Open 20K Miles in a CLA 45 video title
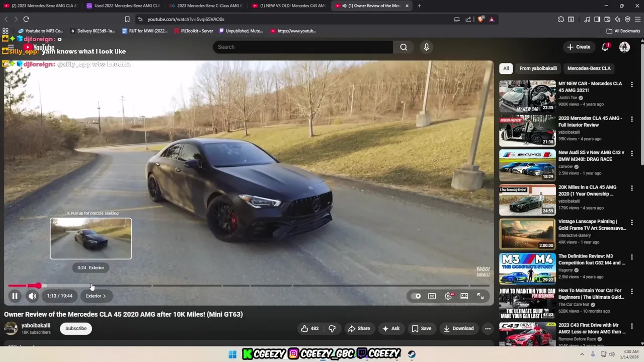This screenshot has width=644, height=362. tap(587, 191)
